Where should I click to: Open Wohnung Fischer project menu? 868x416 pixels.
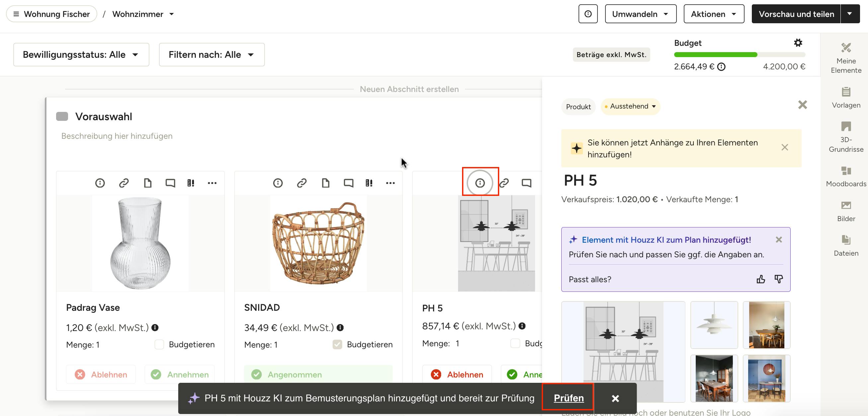click(51, 14)
